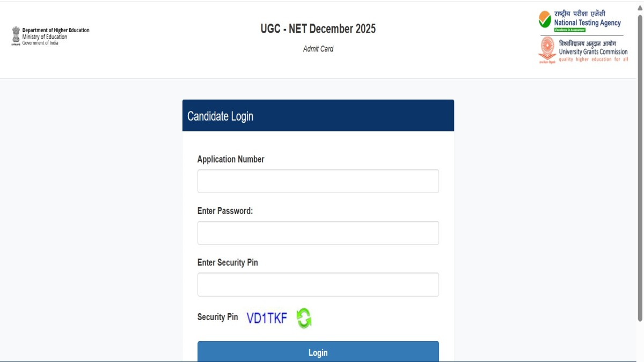Focus the Application Number input field
This screenshot has height=362, width=644.
click(318, 181)
